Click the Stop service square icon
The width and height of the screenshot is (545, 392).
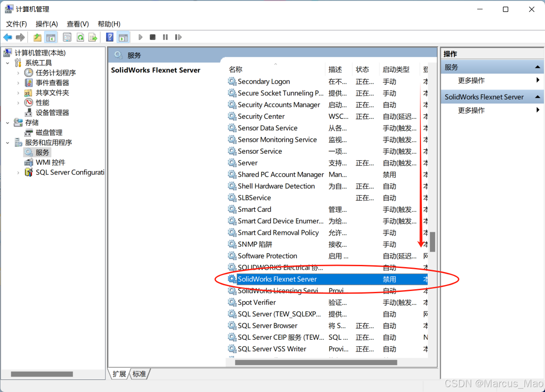[x=153, y=37]
